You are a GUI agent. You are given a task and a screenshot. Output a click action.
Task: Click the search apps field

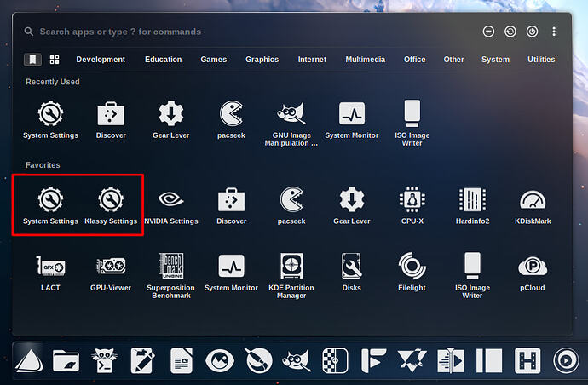247,32
